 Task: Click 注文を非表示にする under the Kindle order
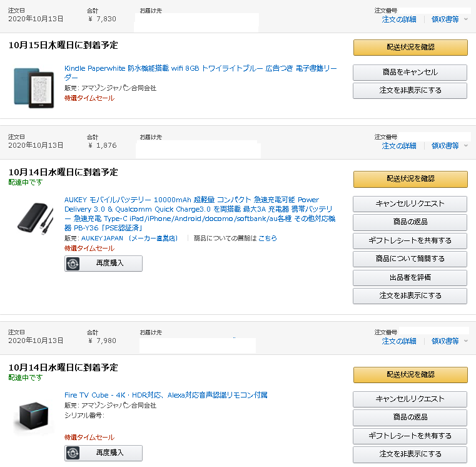point(410,91)
